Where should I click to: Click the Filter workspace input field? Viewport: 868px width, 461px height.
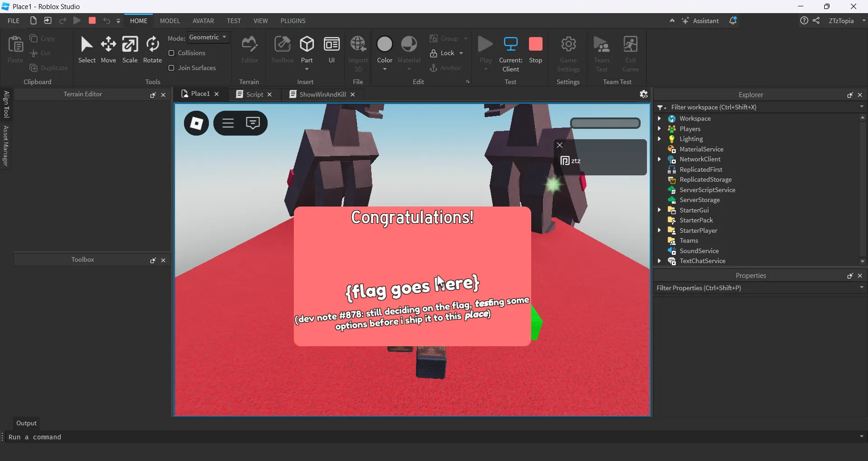(x=759, y=107)
